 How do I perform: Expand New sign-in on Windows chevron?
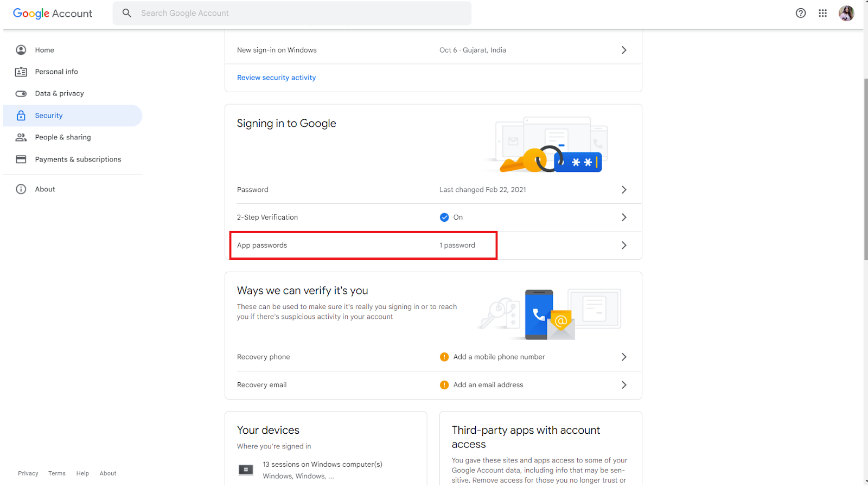(x=624, y=50)
